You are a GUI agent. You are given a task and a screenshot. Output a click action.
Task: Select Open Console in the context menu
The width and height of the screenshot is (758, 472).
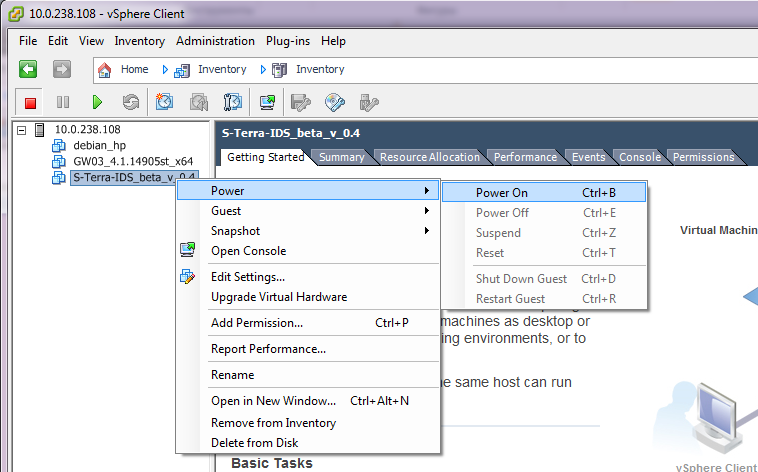(x=308, y=251)
